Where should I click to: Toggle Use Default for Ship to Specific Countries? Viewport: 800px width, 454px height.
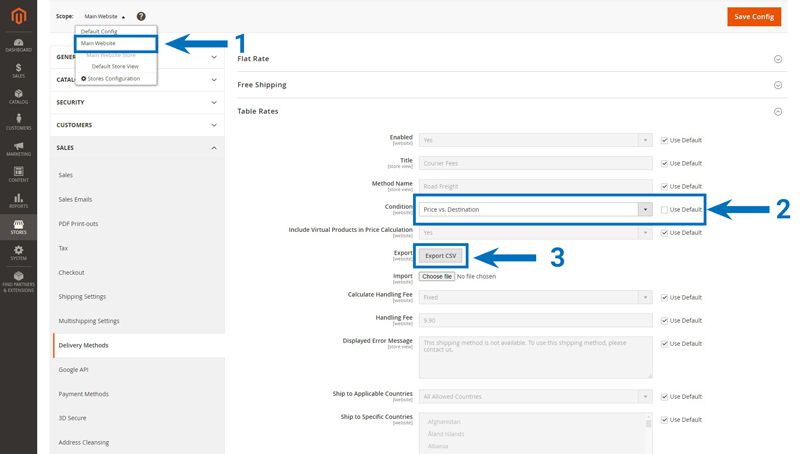(664, 420)
